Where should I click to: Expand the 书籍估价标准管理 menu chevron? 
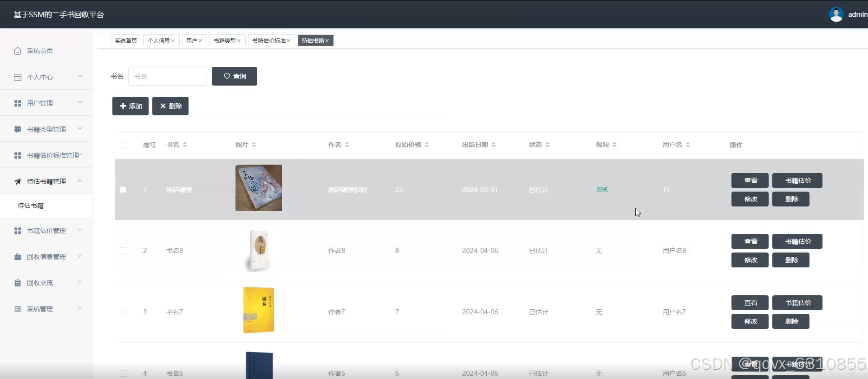coord(81,154)
